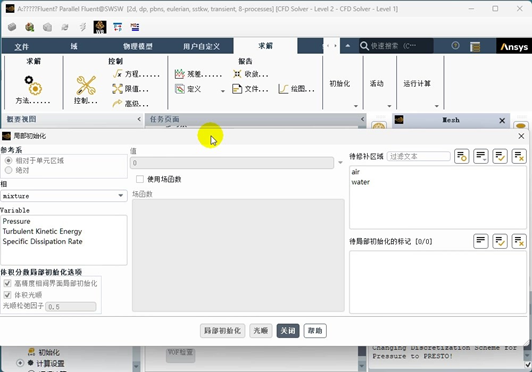
Task: Open the 物理模型 ribbon tab
Action: (138, 46)
